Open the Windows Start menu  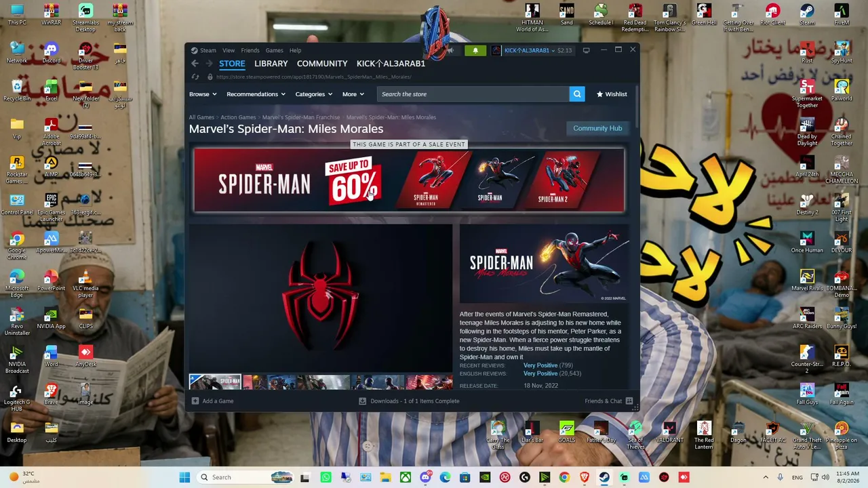click(184, 477)
